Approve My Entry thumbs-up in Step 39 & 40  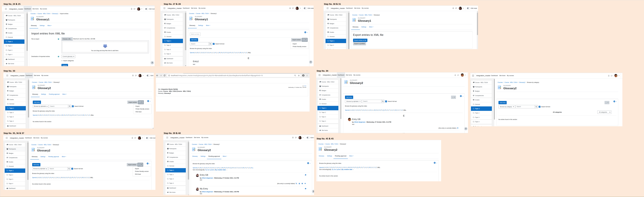tap(306, 188)
